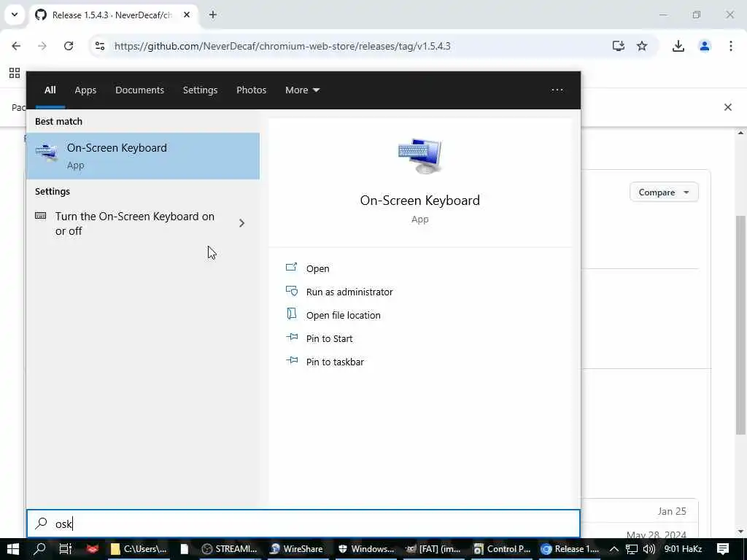Switch to [FAT] GIMP taskbar window
Viewport: 747px width, 560px height.
click(x=433, y=548)
